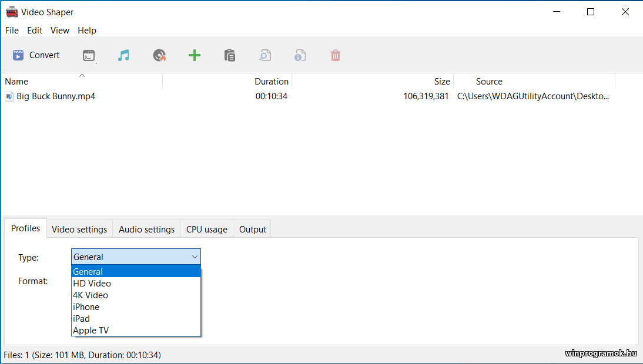Click the burn disc icon

(159, 56)
